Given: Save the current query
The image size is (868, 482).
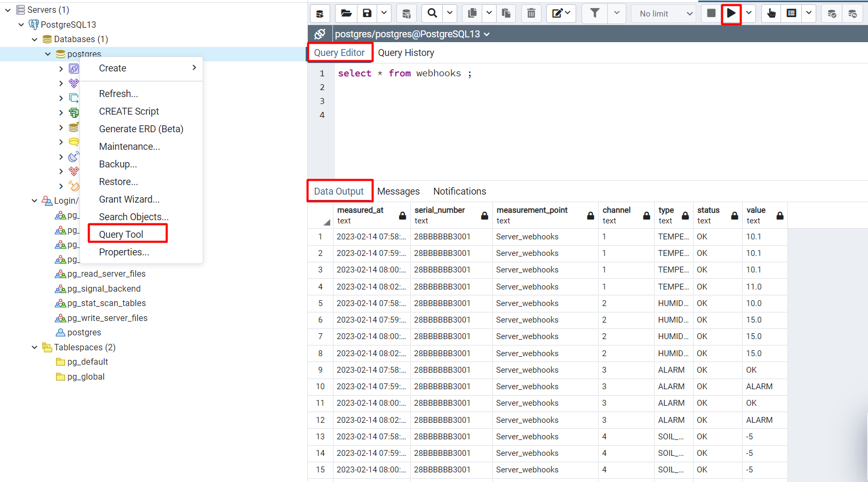Looking at the screenshot, I should tap(367, 13).
